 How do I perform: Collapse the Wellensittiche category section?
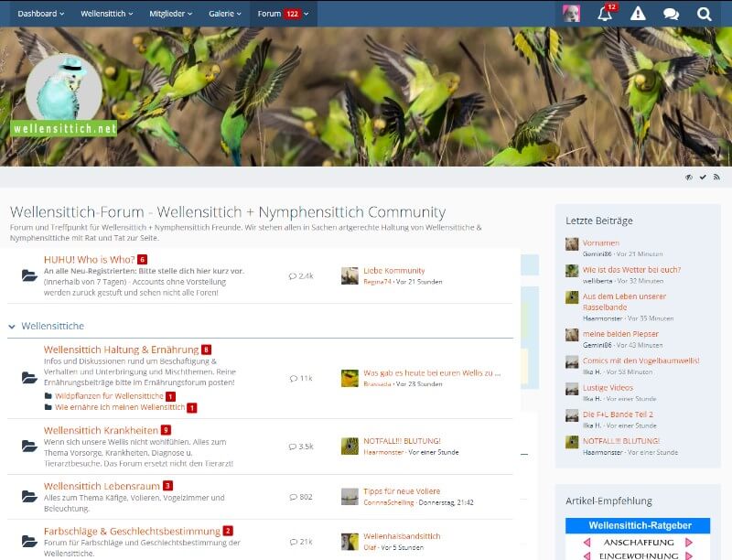pos(11,326)
